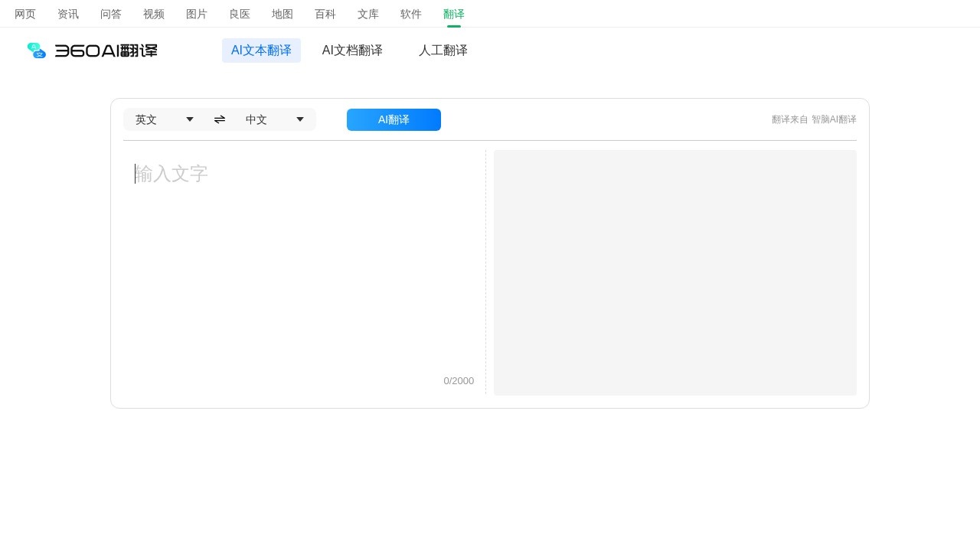Open the 百科 navigation item
Viewport: 980px width, 551px height.
pos(325,14)
